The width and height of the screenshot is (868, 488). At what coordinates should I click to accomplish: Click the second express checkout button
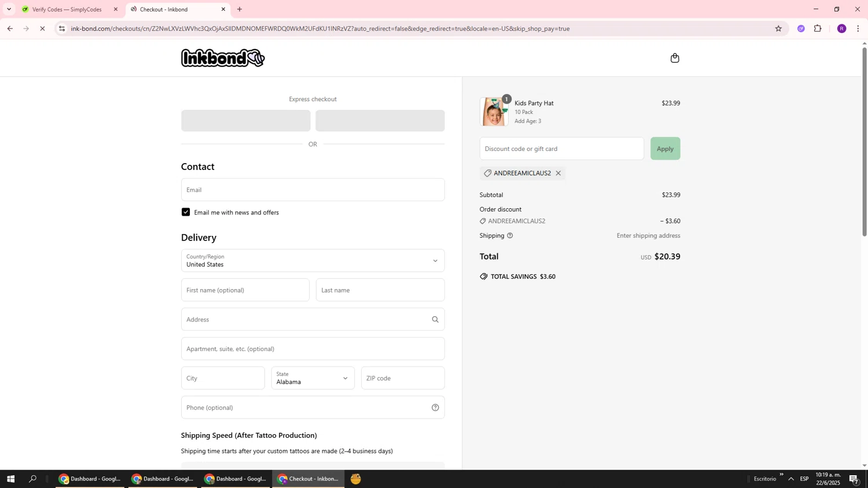tap(380, 121)
